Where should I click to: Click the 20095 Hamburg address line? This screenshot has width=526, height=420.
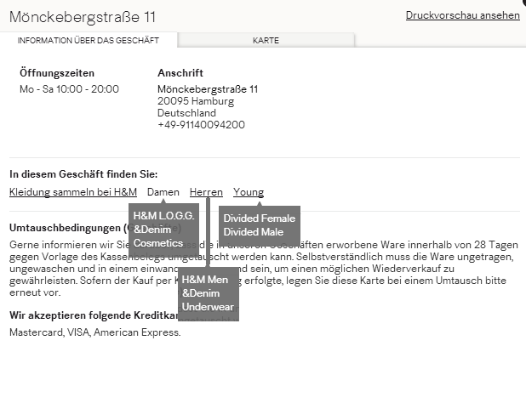tap(196, 101)
